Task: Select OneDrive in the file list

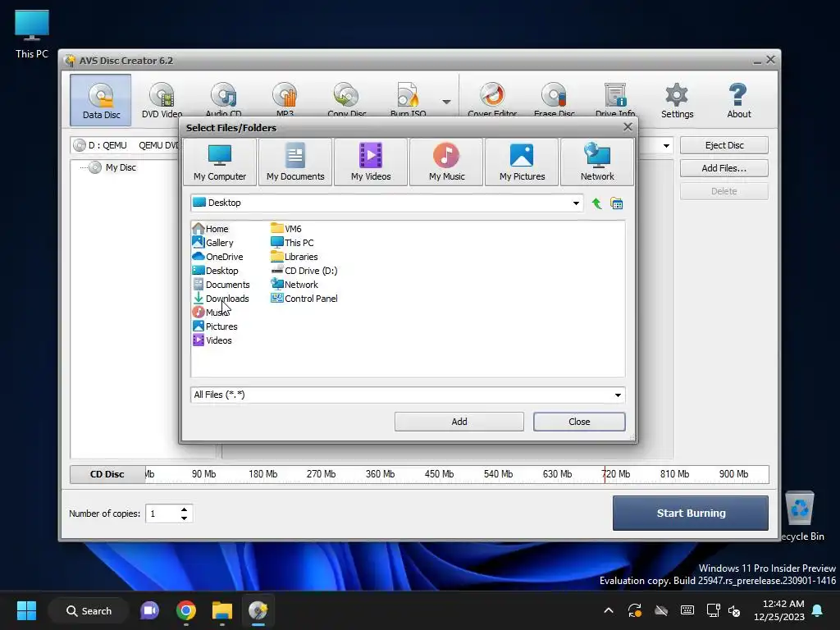Action: coord(218,257)
